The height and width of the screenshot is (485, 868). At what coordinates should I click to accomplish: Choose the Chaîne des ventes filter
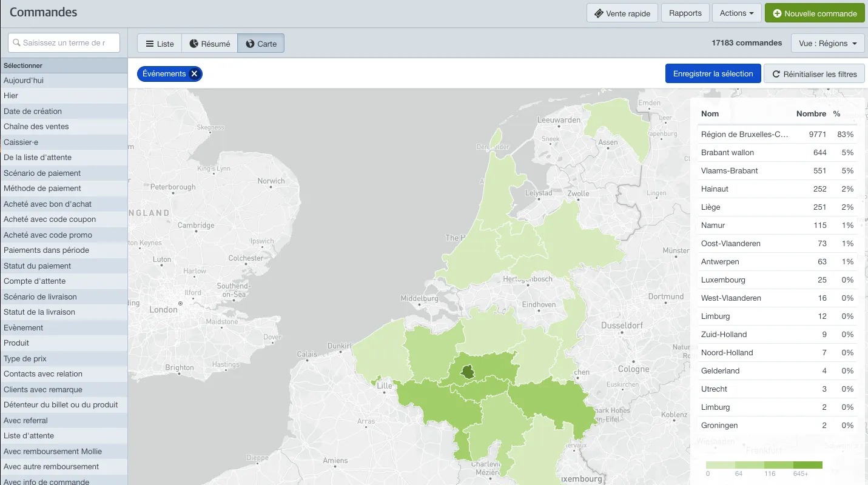click(x=64, y=127)
